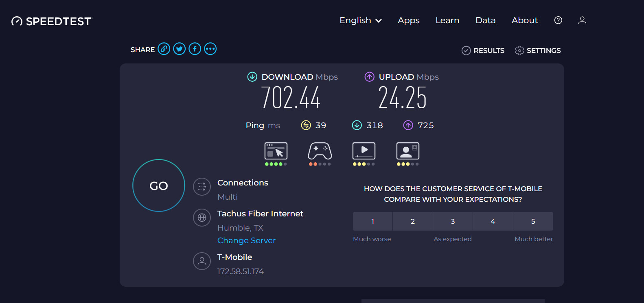
Task: Open the Settings page
Action: (538, 50)
